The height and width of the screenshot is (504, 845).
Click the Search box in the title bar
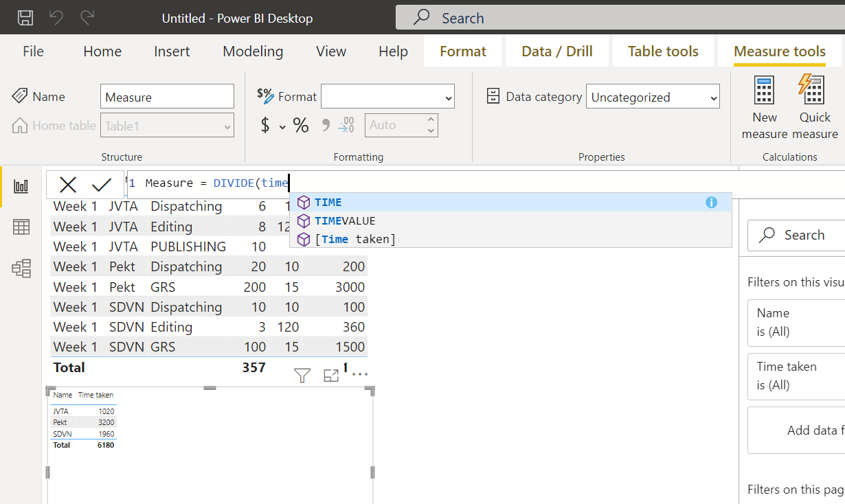[620, 18]
